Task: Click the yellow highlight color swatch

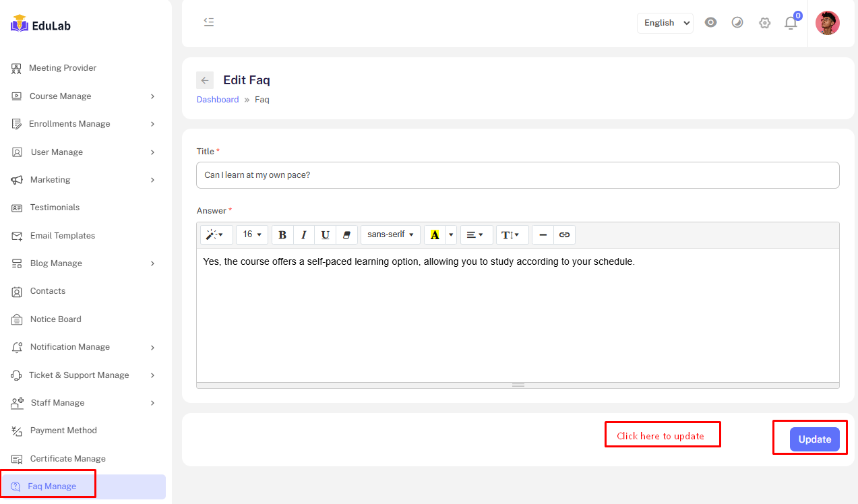Action: point(435,234)
